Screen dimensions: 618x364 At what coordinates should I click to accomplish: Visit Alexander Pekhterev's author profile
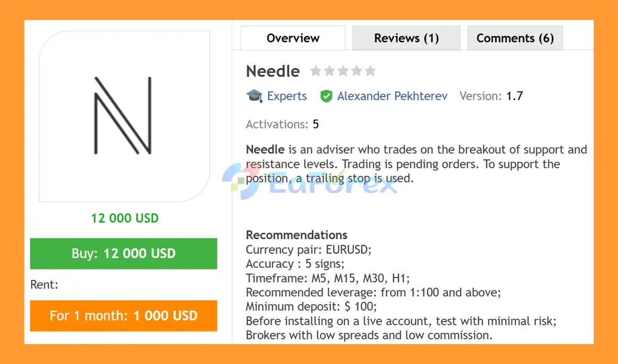[x=392, y=96]
